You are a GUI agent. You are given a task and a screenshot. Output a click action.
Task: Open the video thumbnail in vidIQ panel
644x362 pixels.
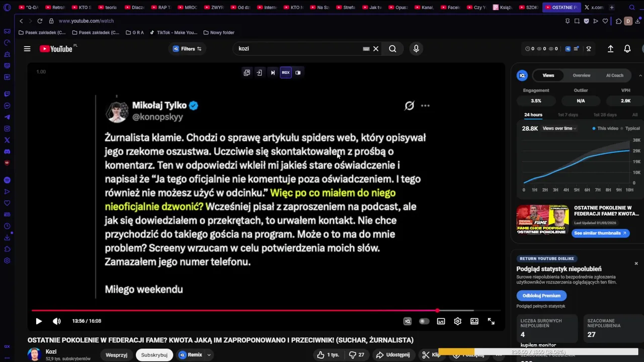(x=542, y=220)
